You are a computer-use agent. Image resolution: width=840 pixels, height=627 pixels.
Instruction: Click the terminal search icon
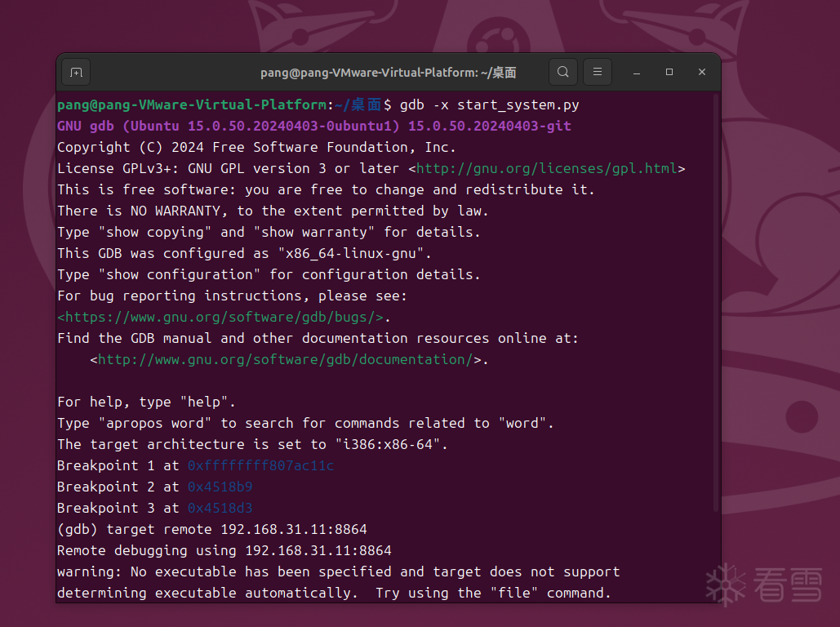click(563, 72)
